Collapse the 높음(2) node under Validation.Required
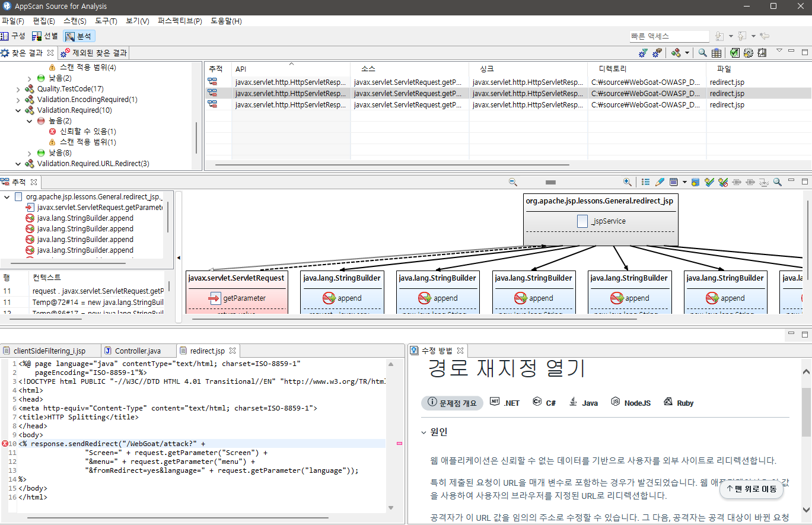The width and height of the screenshot is (812, 525). [30, 121]
